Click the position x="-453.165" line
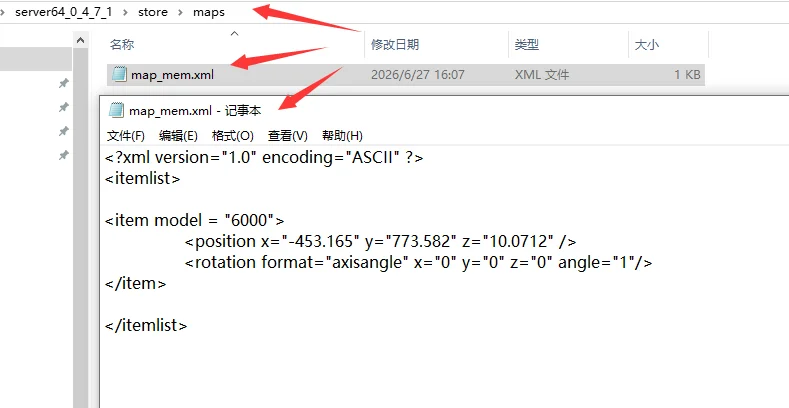The image size is (789, 408). (380, 241)
